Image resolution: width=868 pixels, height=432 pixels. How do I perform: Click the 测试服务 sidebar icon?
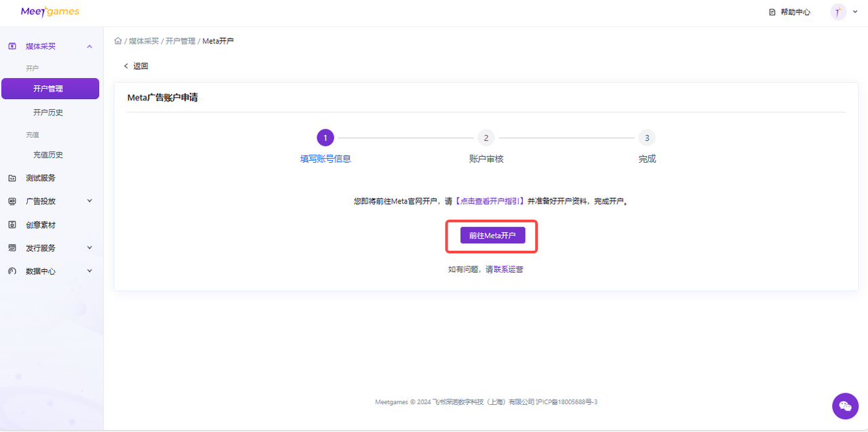[12, 178]
